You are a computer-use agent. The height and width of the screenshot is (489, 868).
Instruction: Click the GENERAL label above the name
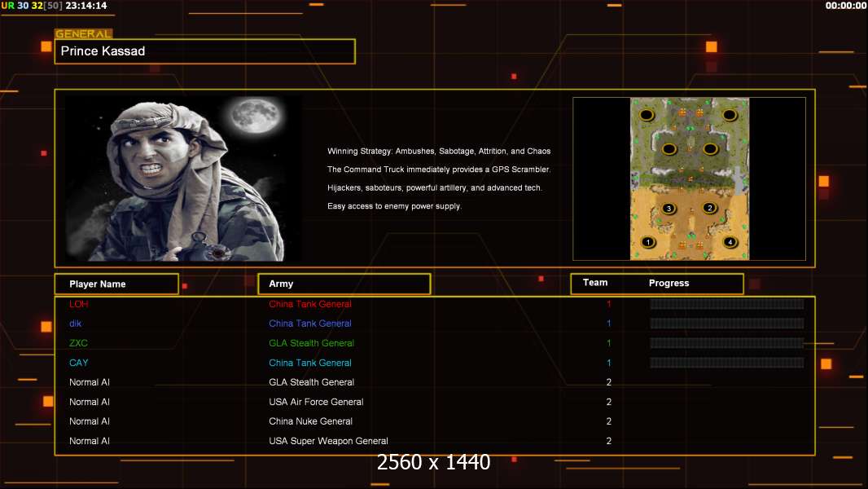coord(84,33)
